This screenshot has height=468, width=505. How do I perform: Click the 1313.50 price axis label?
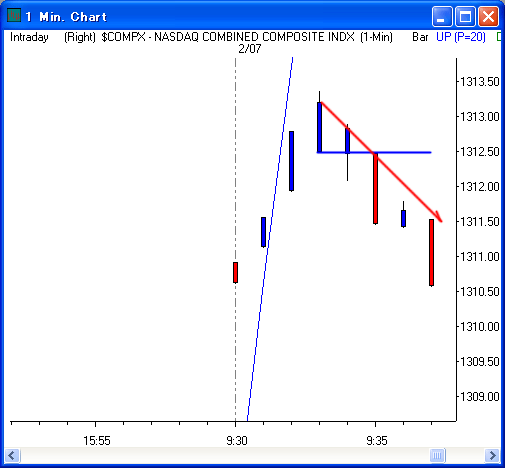(x=480, y=82)
